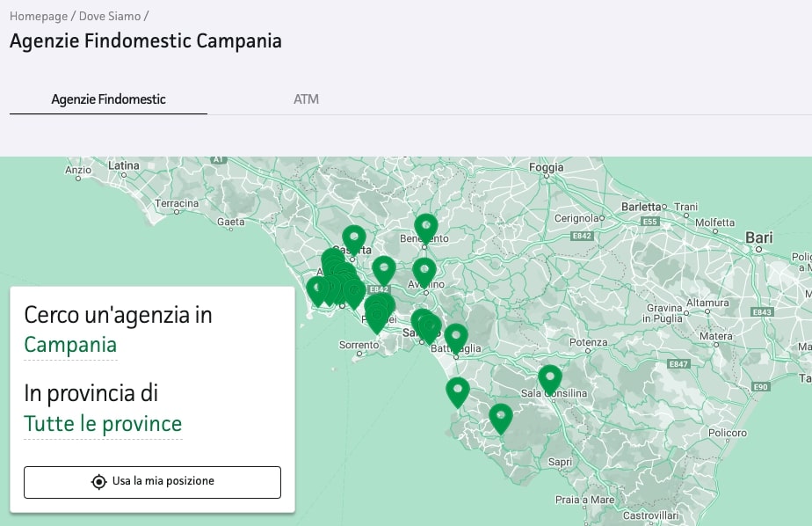Click the pin next to the E842 label
This screenshot has height=526, width=812.
pyautogui.click(x=385, y=268)
